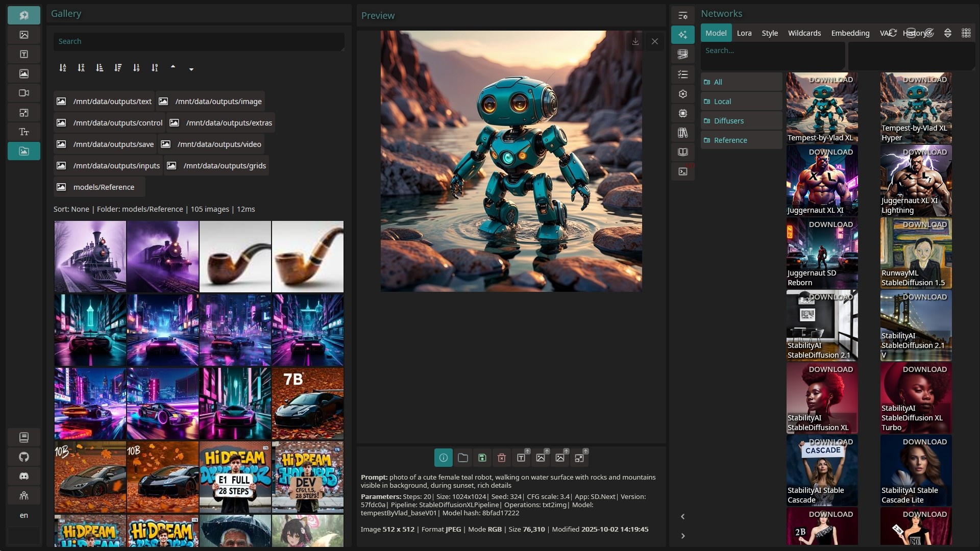Viewport: 980px width, 551px height.
Task: Open the console terminal icon in right strip
Action: pos(682,171)
